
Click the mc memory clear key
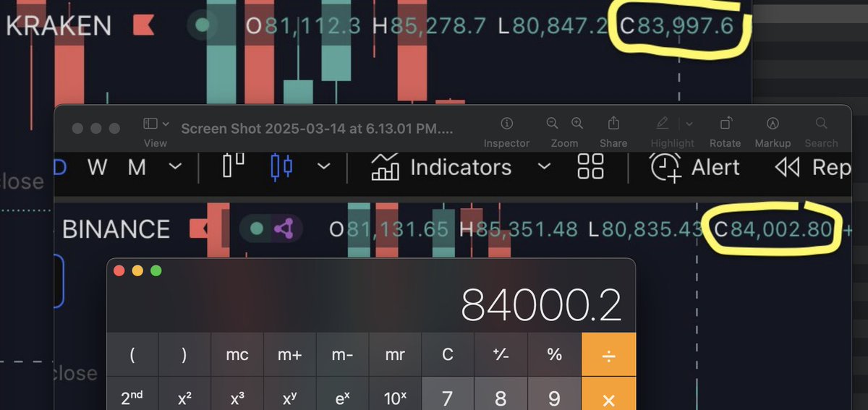[237, 355]
